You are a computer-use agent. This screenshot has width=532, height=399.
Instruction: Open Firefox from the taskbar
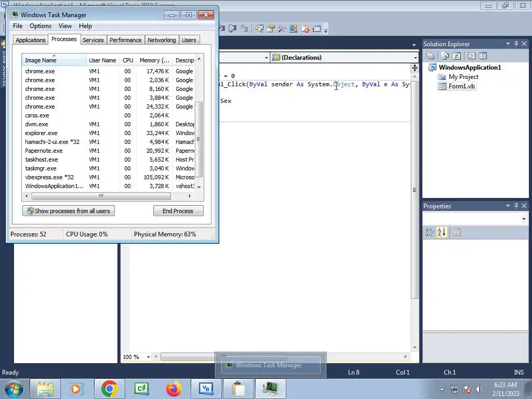[174, 389]
